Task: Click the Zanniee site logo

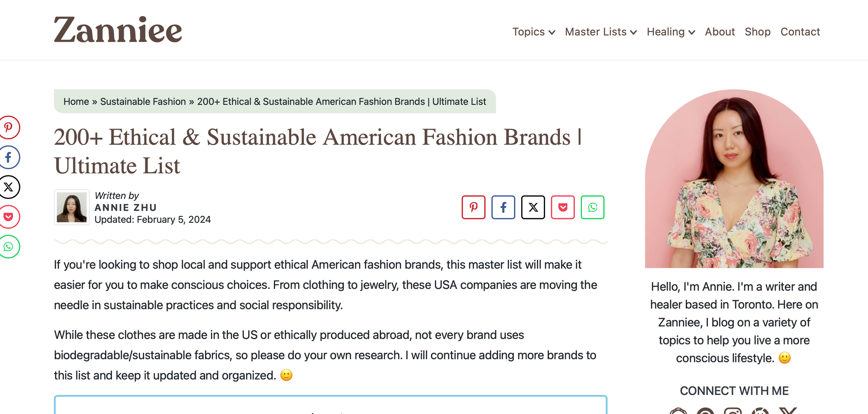Action: pyautogui.click(x=118, y=29)
